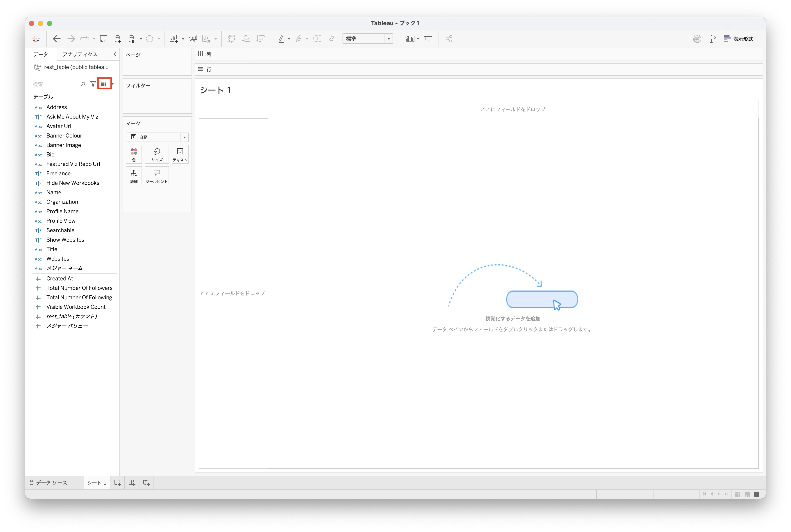Click the field search box

coord(56,84)
